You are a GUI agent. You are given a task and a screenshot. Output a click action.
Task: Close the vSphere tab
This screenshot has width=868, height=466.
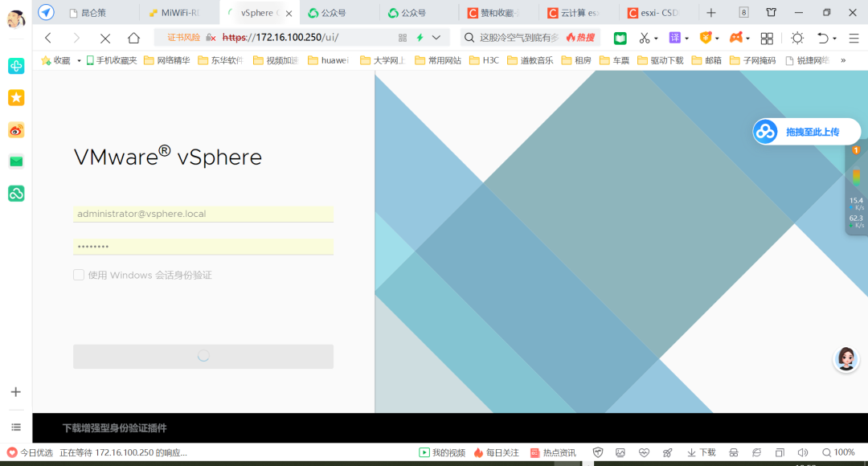click(x=289, y=14)
